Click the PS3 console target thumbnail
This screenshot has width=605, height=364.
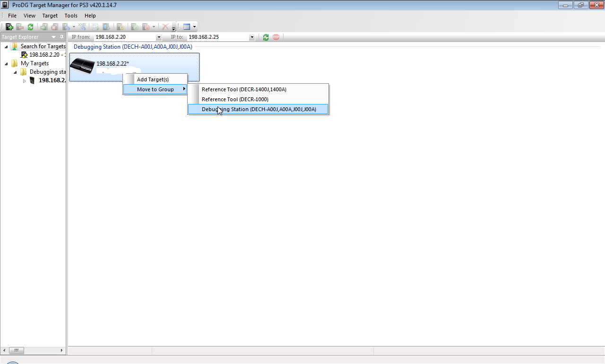pos(82,67)
